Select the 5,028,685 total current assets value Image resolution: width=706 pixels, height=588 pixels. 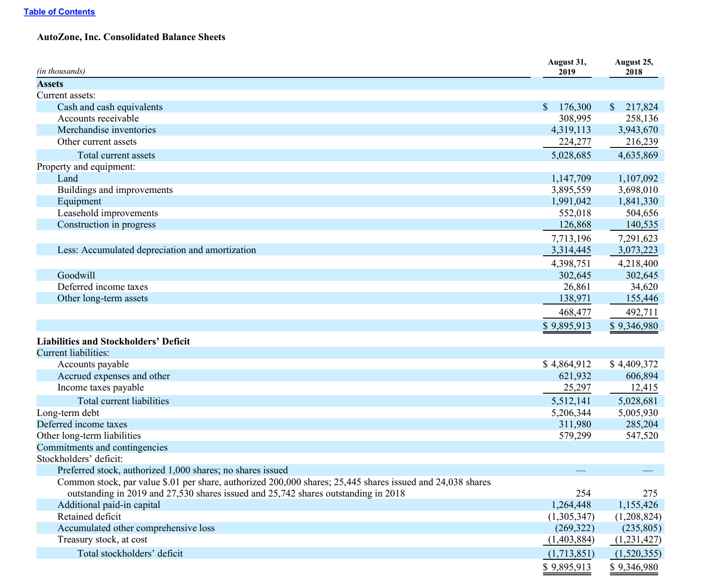click(571, 155)
